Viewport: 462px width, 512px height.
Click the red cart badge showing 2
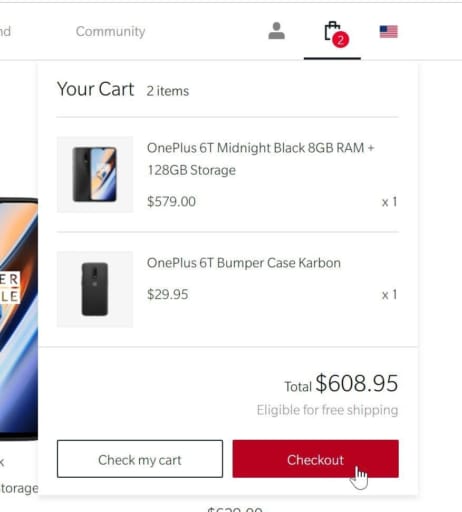pyautogui.click(x=340, y=40)
